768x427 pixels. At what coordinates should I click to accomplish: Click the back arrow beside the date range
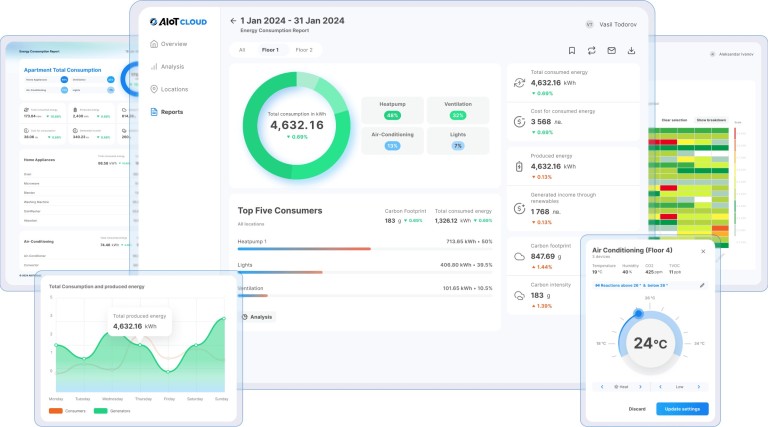233,20
